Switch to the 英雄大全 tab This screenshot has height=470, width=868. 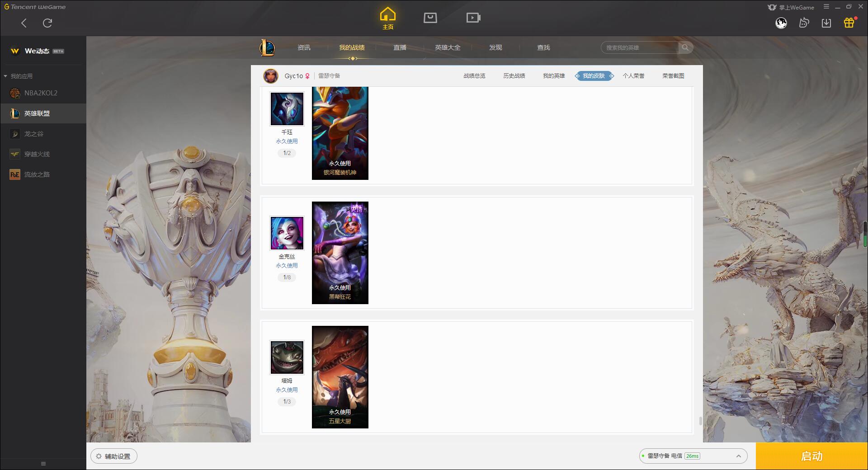click(x=448, y=47)
